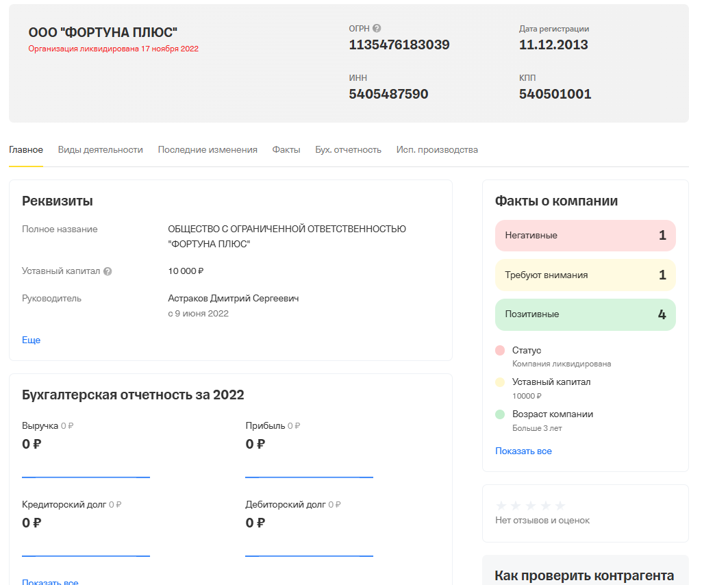Select the fifth rating star
This screenshot has width=728, height=585.
coord(559,505)
